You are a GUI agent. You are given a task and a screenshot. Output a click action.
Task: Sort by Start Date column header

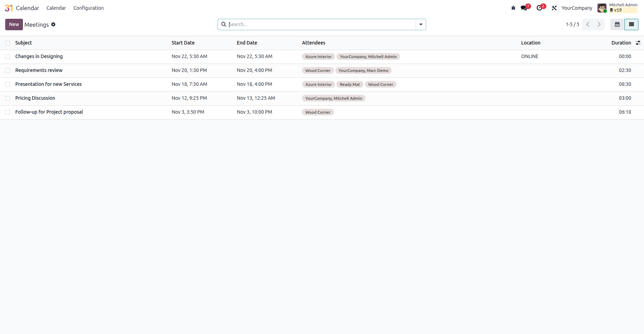[x=183, y=43]
